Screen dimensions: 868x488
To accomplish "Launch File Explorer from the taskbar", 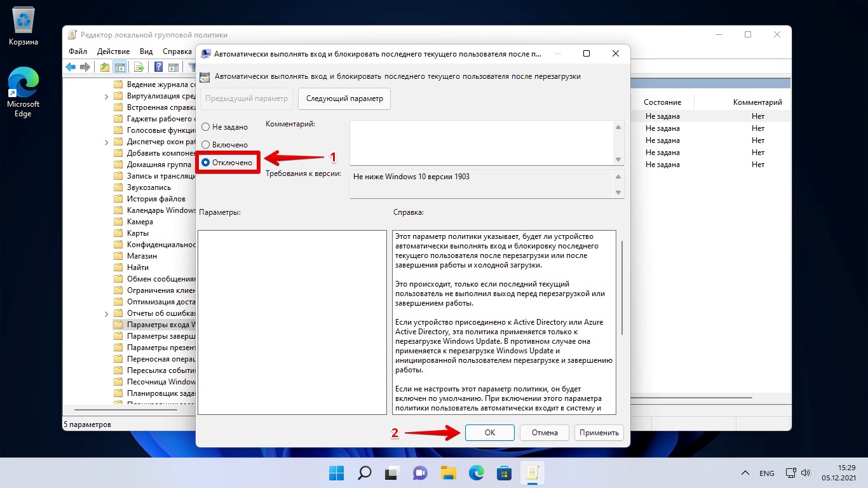I will (x=449, y=473).
